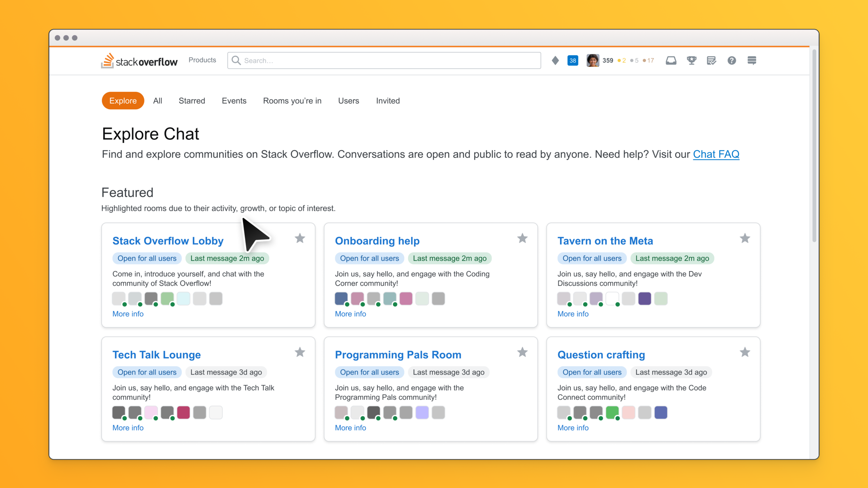Image resolution: width=868 pixels, height=488 pixels.
Task: Open achievements via the trophy icon
Action: (691, 60)
